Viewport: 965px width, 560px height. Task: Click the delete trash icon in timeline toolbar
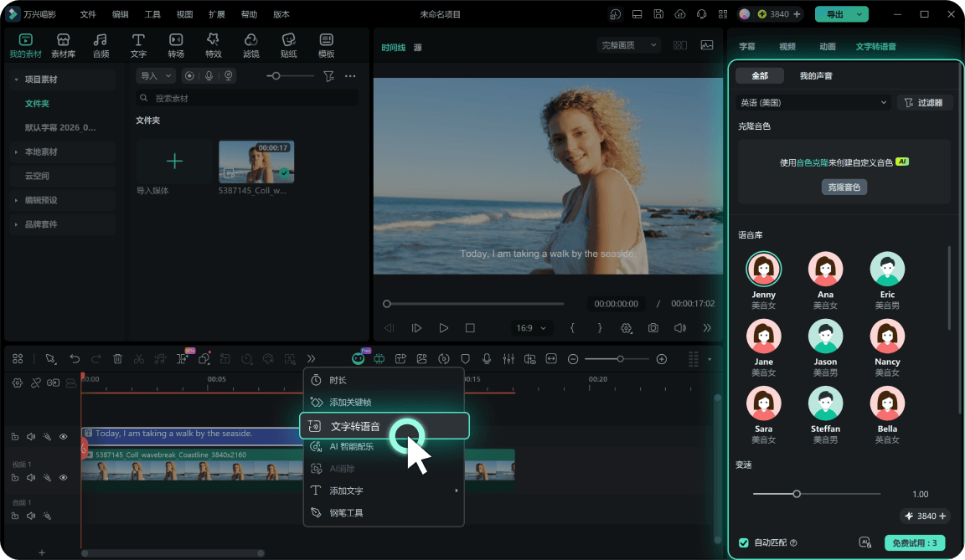pyautogui.click(x=117, y=359)
